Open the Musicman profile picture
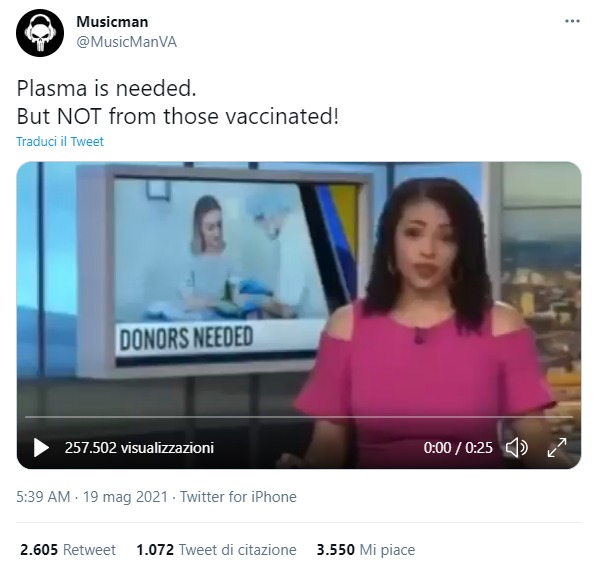This screenshot has width=597, height=573. pos(40,33)
